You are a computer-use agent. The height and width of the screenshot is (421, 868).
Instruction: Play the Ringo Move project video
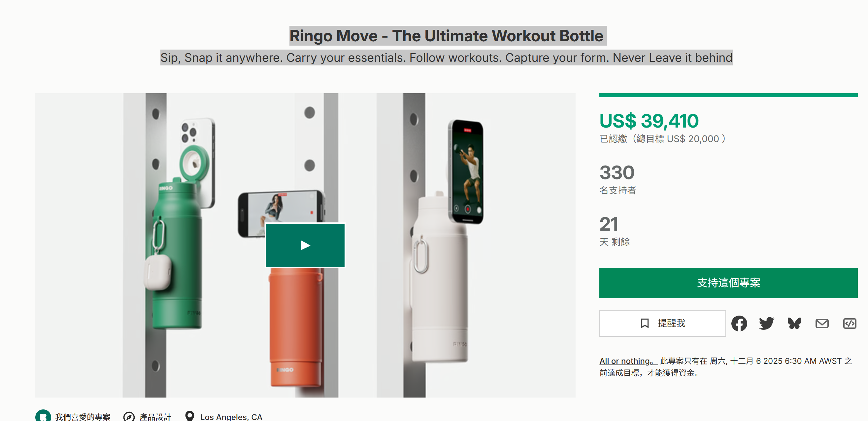click(305, 245)
